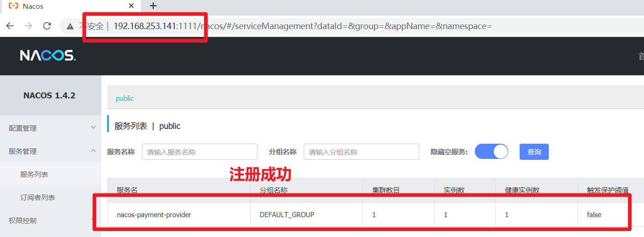Expand the 权限控制 menu
644x237 pixels.
pyautogui.click(x=50, y=220)
